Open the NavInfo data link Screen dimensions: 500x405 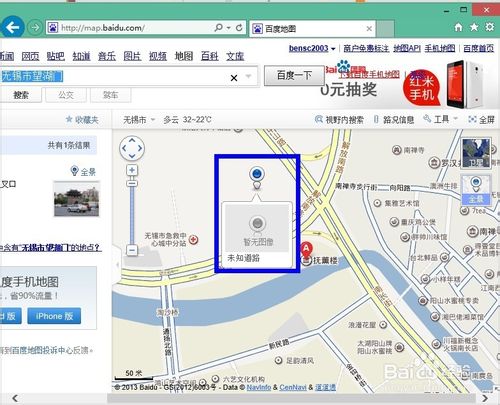pos(259,387)
